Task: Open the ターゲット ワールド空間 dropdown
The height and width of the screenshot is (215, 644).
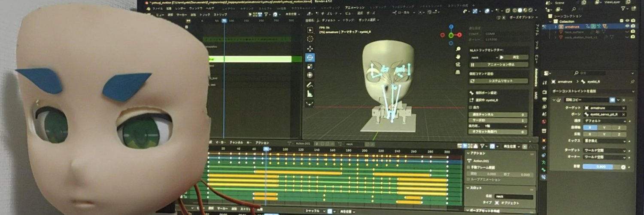Action: [605, 150]
